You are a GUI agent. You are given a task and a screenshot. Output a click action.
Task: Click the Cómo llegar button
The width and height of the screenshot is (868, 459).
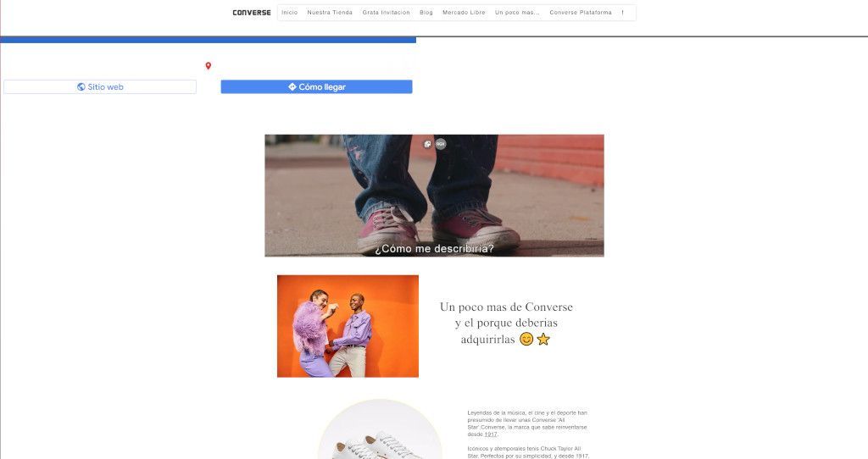pos(317,87)
